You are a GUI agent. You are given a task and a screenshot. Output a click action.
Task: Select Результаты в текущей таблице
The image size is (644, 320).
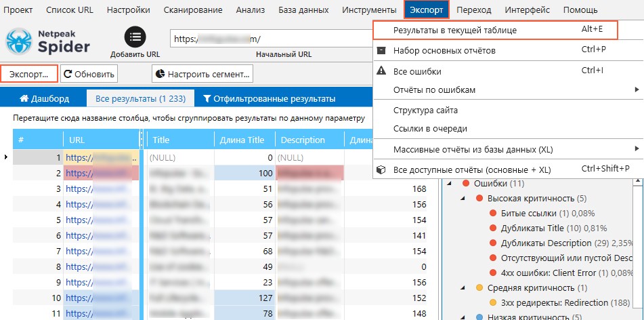tap(455, 31)
